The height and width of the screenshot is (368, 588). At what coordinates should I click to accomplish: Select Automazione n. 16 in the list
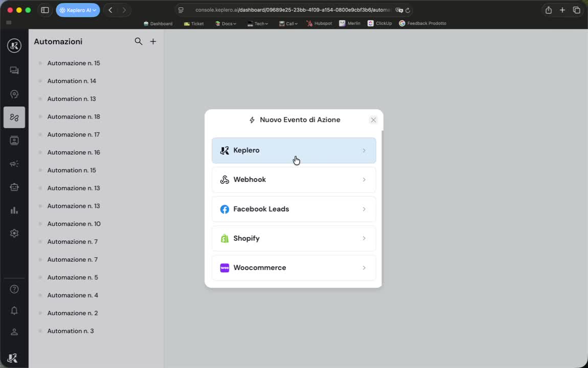point(74,152)
